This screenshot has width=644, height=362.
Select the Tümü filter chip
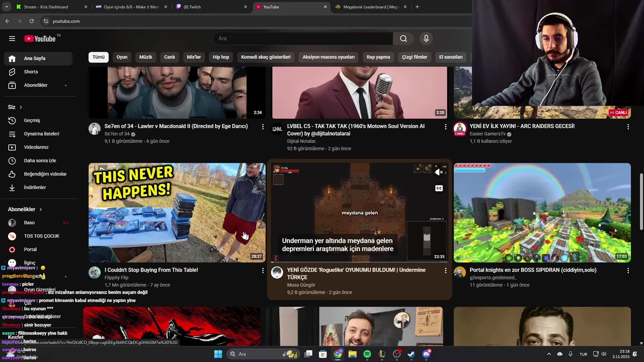99,57
